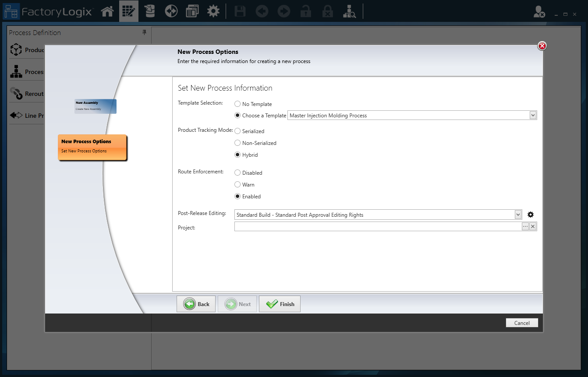The image size is (588, 377).
Task: Open the template selection dropdown
Action: (532, 115)
